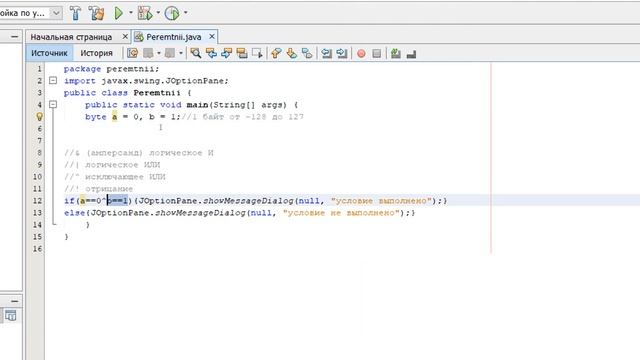
Task: Toggle Rectangular Selection icon
Action: (x=257, y=53)
